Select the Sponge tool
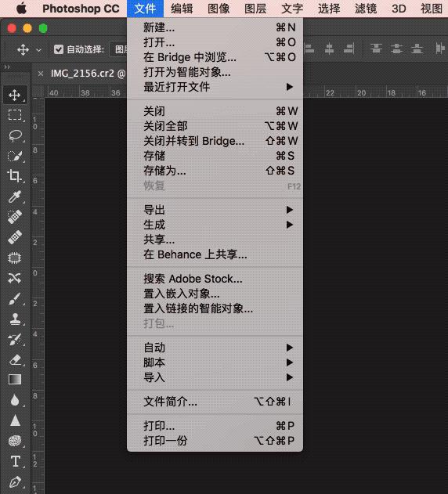Screen dimensions: 448x494 click(x=15, y=441)
